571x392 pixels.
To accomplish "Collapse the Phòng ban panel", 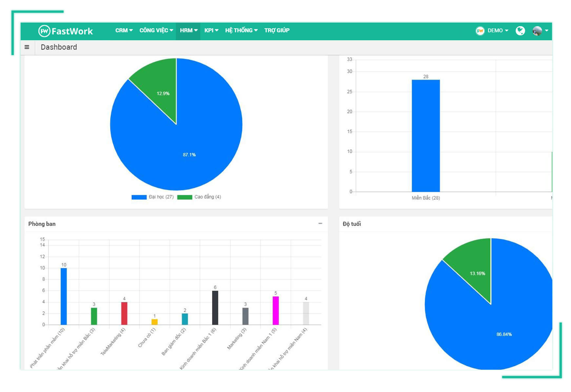I will coord(320,224).
